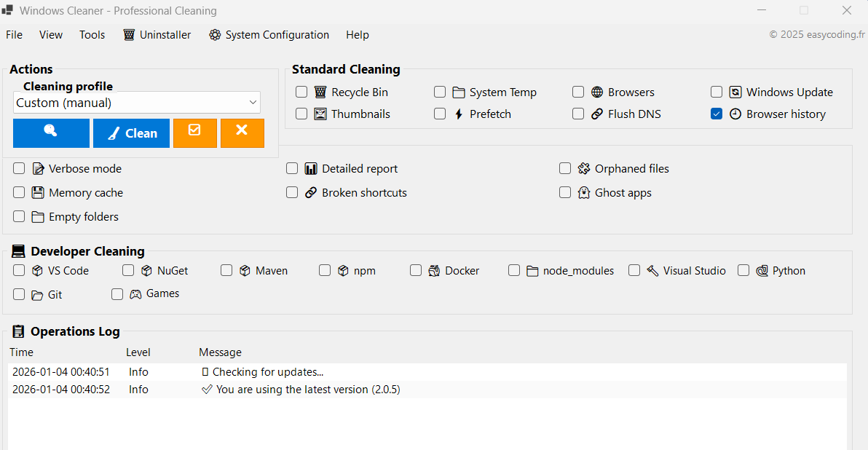Uncheck the Browser history checkbox
This screenshot has width=868, height=450.
click(x=717, y=114)
